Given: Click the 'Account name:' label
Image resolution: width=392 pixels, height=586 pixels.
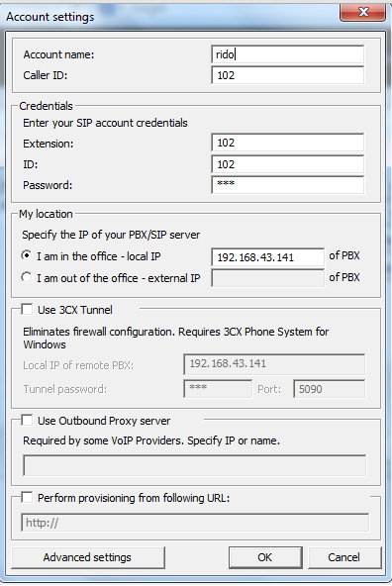Looking at the screenshot, I should [x=58, y=54].
